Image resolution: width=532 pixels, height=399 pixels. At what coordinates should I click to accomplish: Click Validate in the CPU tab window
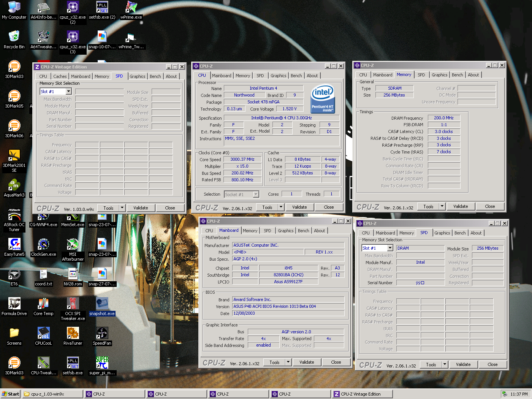(x=299, y=207)
